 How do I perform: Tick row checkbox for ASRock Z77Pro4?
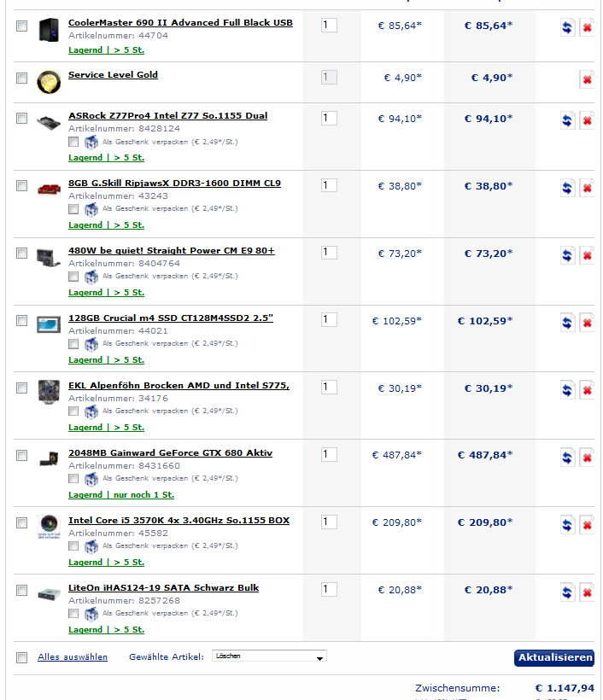21,119
